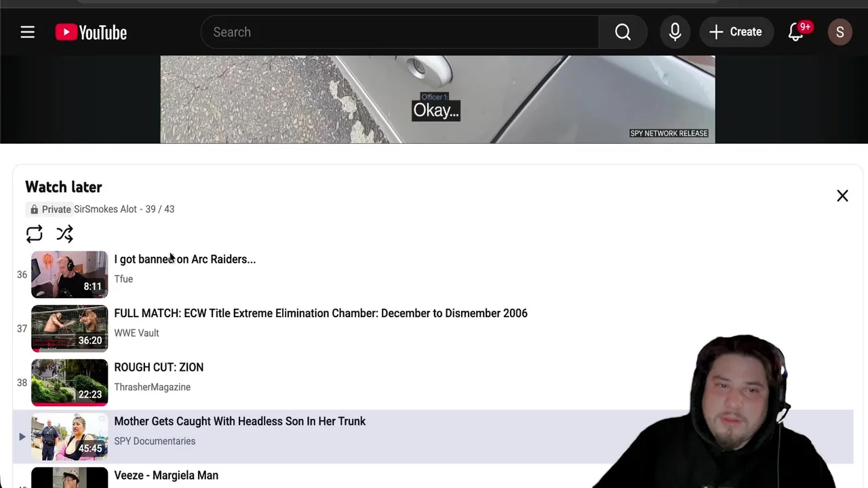Click the lock privacy icon

(x=34, y=209)
